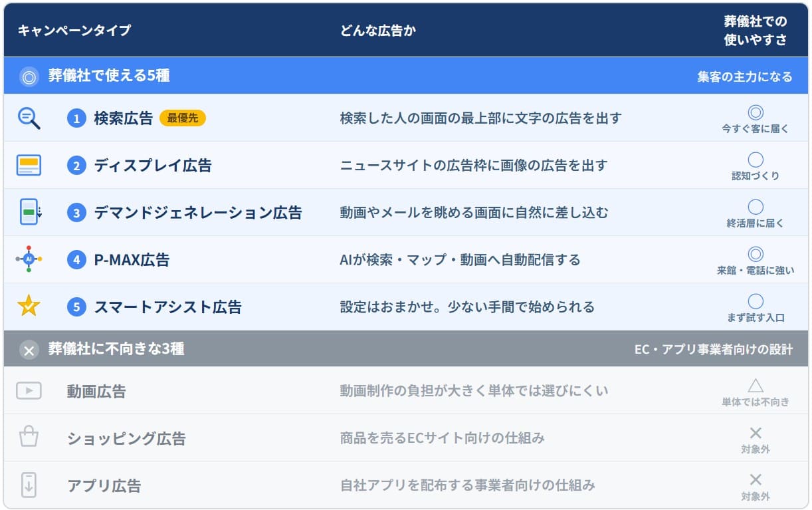
Task: Click the yellow display ad icon
Action: coord(29,165)
